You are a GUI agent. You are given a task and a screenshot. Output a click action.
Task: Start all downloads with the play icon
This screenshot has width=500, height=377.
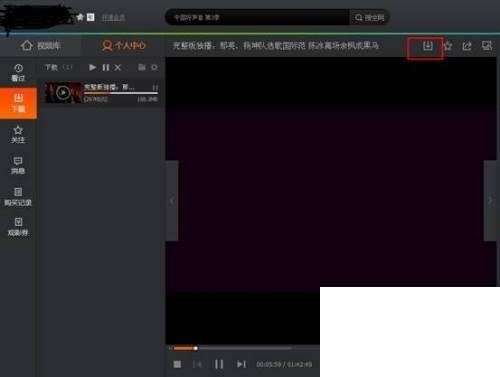92,68
